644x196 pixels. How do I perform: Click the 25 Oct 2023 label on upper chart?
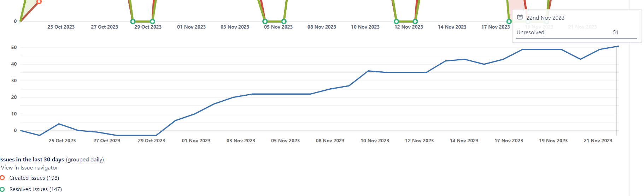click(x=61, y=27)
